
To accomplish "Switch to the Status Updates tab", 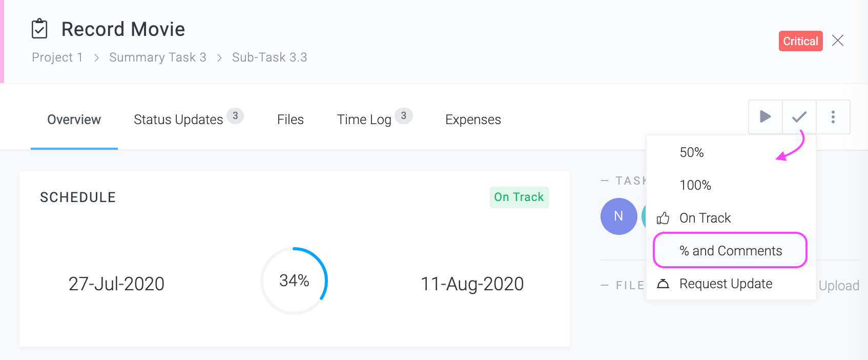I will point(178,119).
